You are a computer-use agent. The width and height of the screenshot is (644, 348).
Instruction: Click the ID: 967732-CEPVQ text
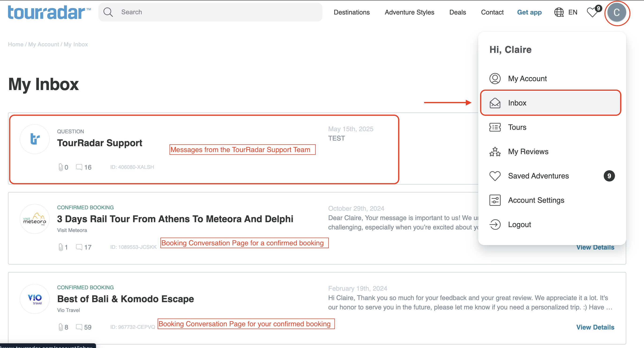133,327
